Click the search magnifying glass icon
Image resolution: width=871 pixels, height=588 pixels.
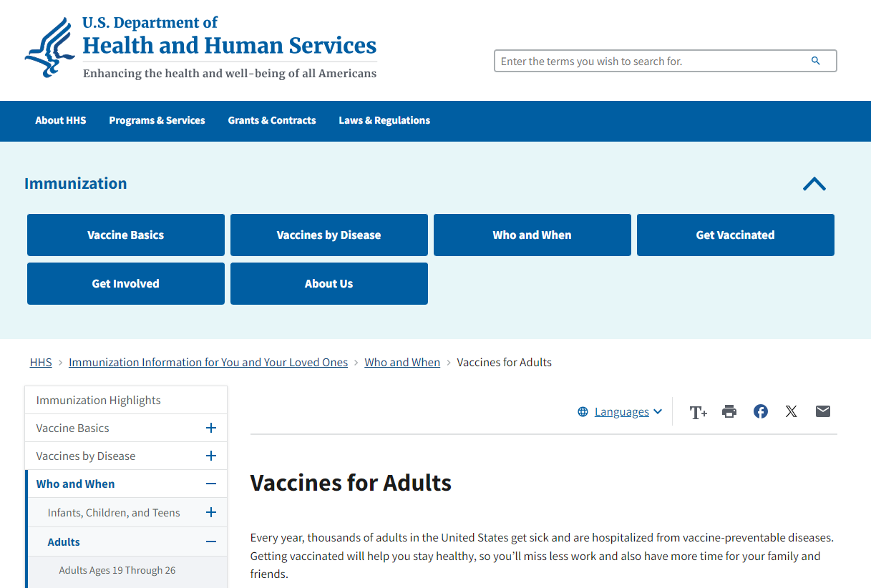pyautogui.click(x=816, y=61)
